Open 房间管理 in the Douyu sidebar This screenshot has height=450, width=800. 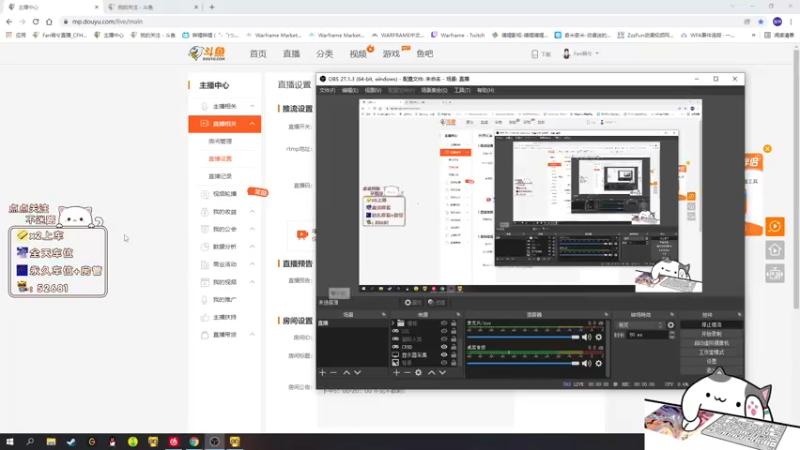click(220, 141)
